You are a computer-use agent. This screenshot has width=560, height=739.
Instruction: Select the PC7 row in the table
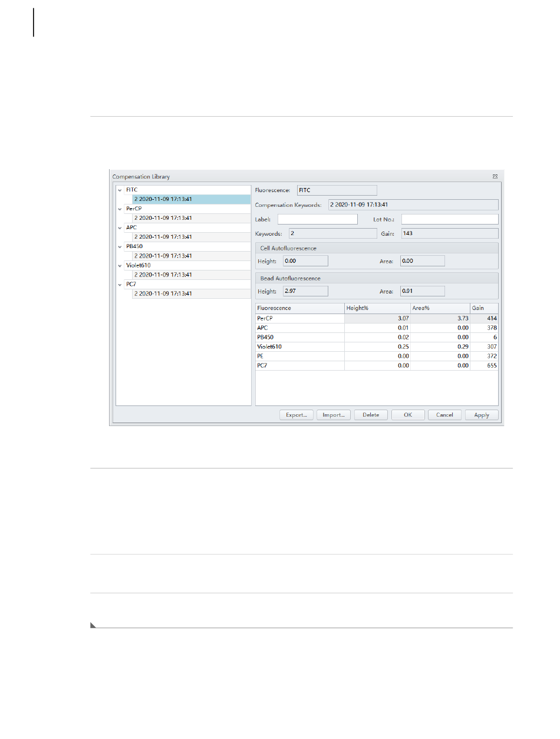(377, 365)
